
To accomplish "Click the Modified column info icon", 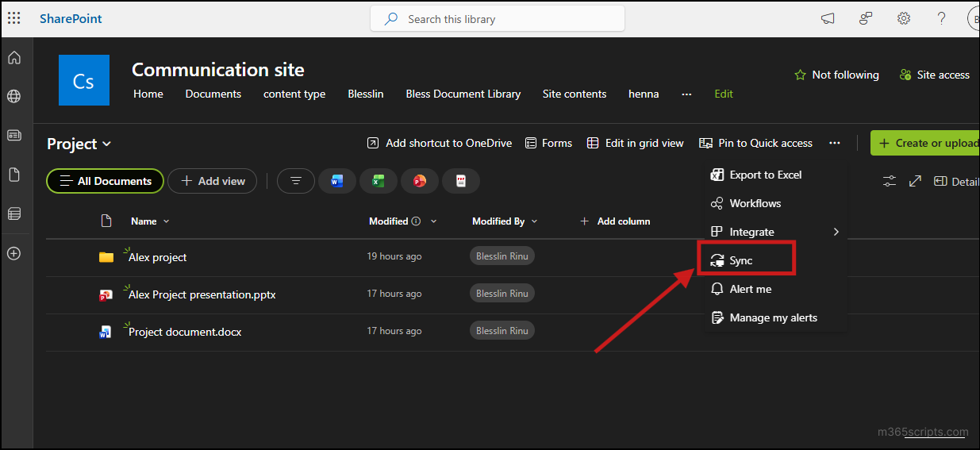I will point(416,221).
